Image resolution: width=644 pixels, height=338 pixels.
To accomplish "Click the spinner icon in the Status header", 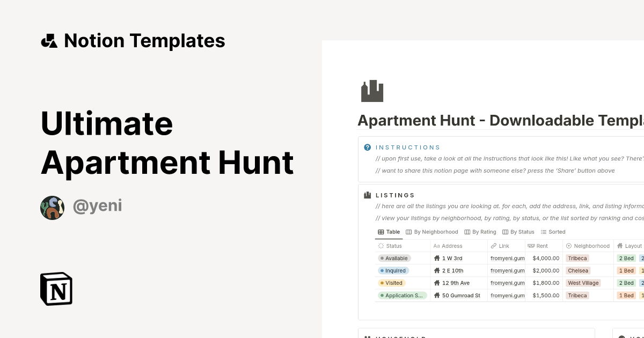I will pos(381,246).
